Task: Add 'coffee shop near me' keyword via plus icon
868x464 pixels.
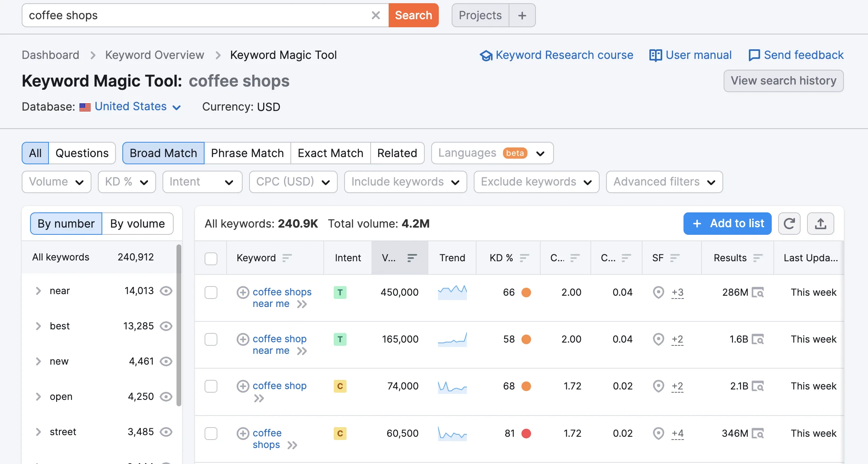Action: tap(243, 339)
